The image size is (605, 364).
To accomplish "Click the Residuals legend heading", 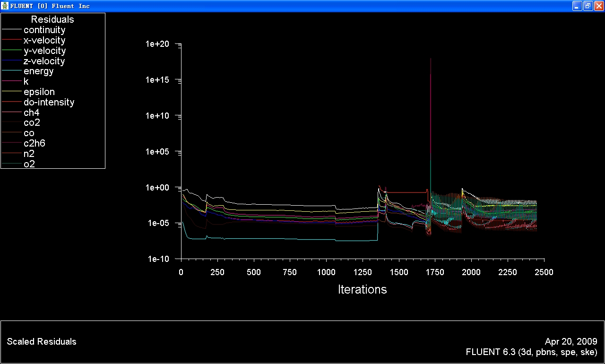I will 52,20.
